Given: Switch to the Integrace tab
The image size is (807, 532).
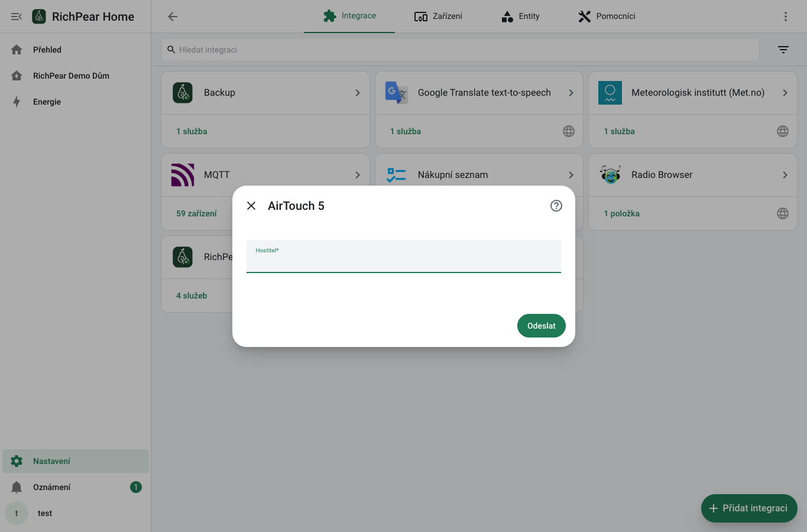Looking at the screenshot, I should point(349,16).
